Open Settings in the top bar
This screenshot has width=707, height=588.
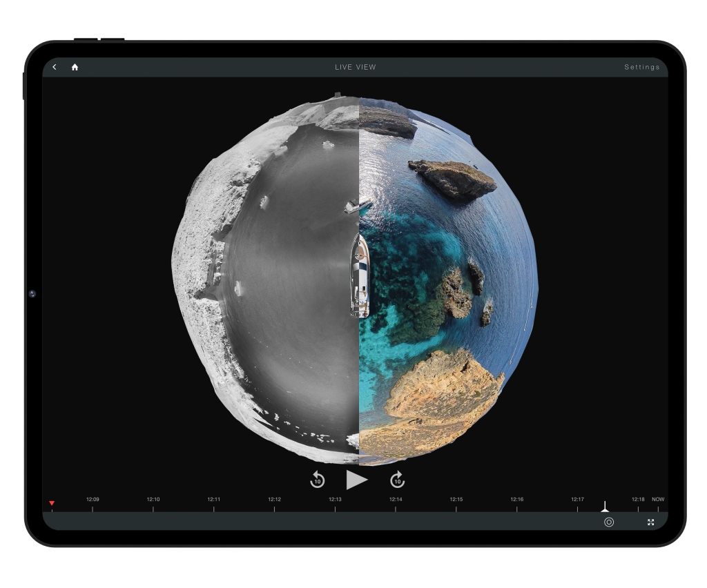pos(641,67)
